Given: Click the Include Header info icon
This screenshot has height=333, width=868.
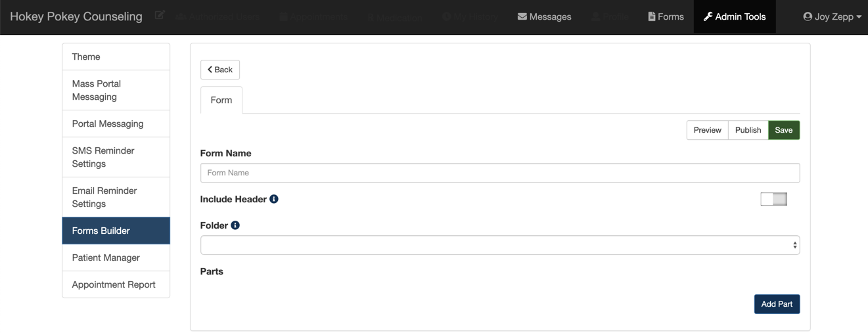Looking at the screenshot, I should pyautogui.click(x=274, y=199).
